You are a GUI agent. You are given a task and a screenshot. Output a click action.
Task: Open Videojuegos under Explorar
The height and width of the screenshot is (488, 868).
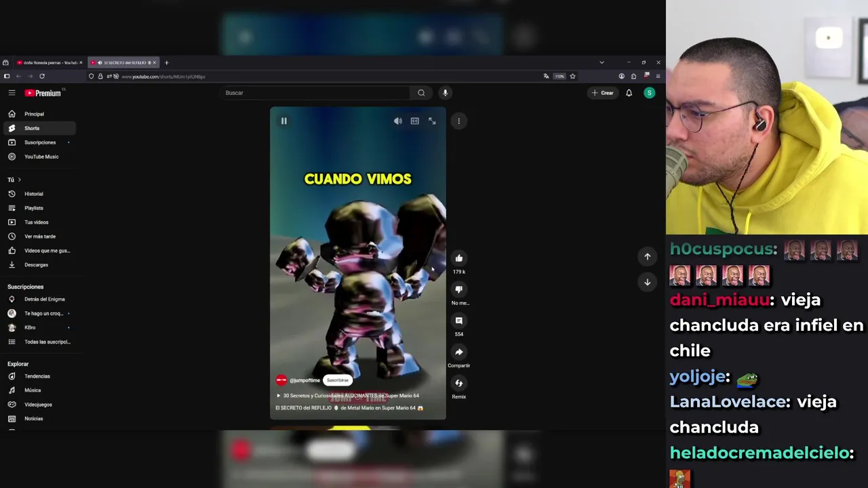[x=38, y=405]
